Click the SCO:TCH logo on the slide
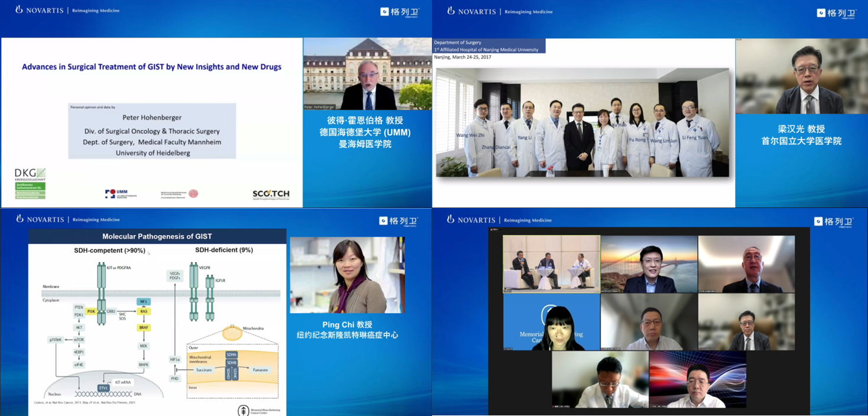Viewport: 868px width, 416px height. point(271,194)
